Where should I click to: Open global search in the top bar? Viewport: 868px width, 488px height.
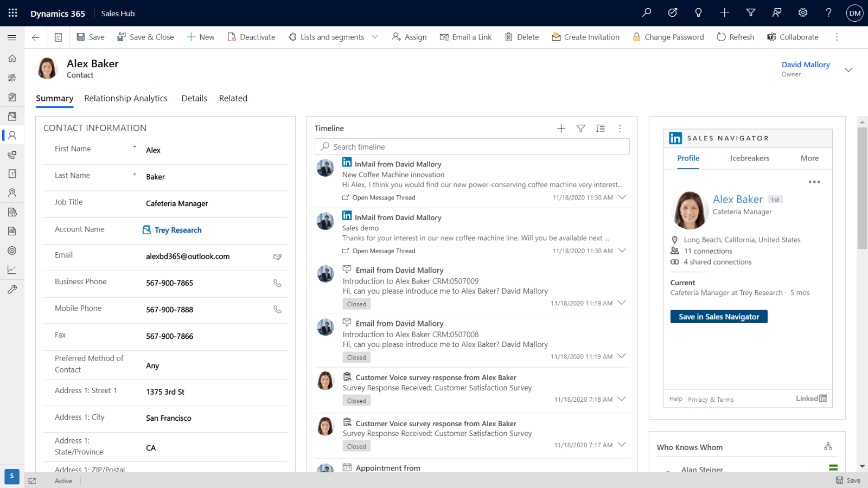coord(646,12)
